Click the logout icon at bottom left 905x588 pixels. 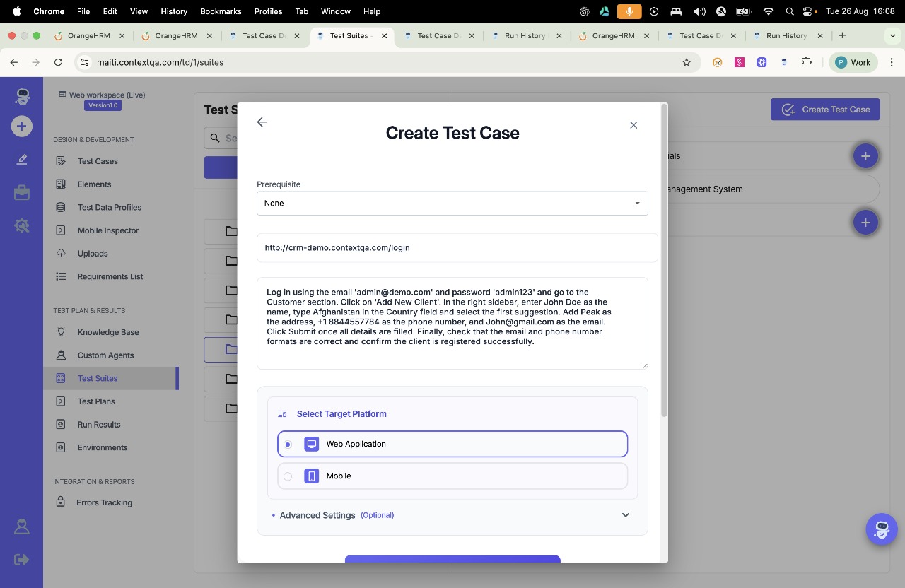(x=21, y=560)
